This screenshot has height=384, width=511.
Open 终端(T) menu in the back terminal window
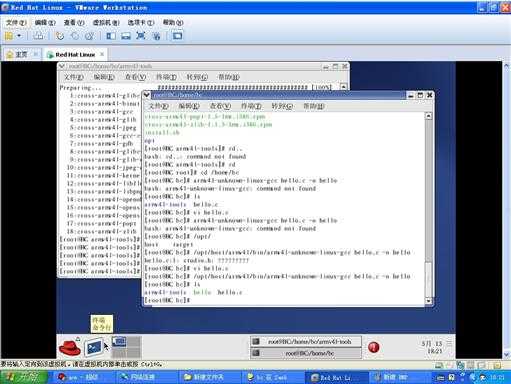click(x=166, y=77)
